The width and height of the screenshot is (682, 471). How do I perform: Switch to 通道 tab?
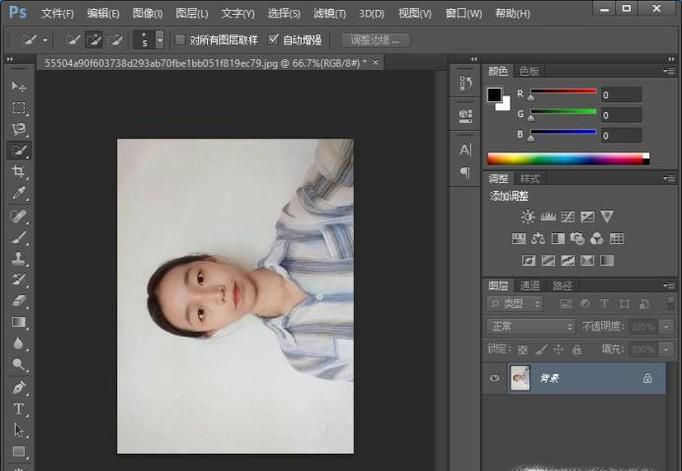530,286
